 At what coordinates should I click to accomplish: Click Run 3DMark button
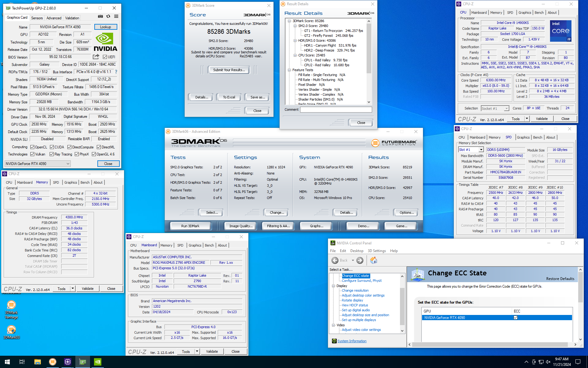pyautogui.click(x=190, y=226)
